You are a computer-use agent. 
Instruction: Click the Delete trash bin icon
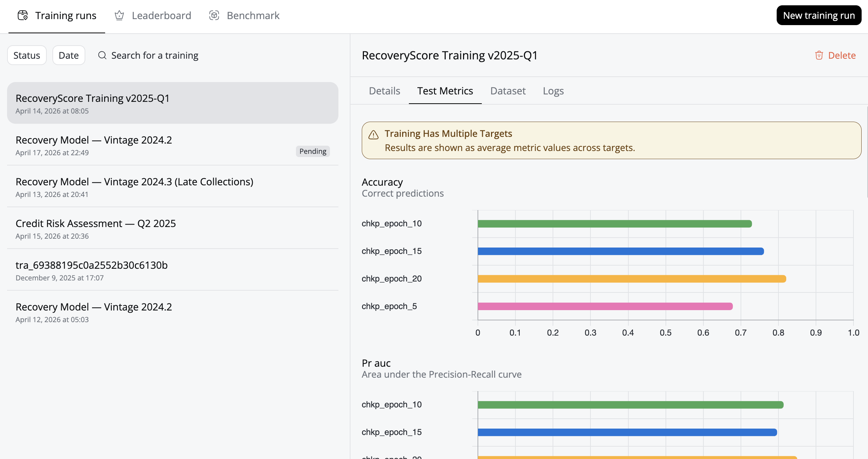click(819, 55)
